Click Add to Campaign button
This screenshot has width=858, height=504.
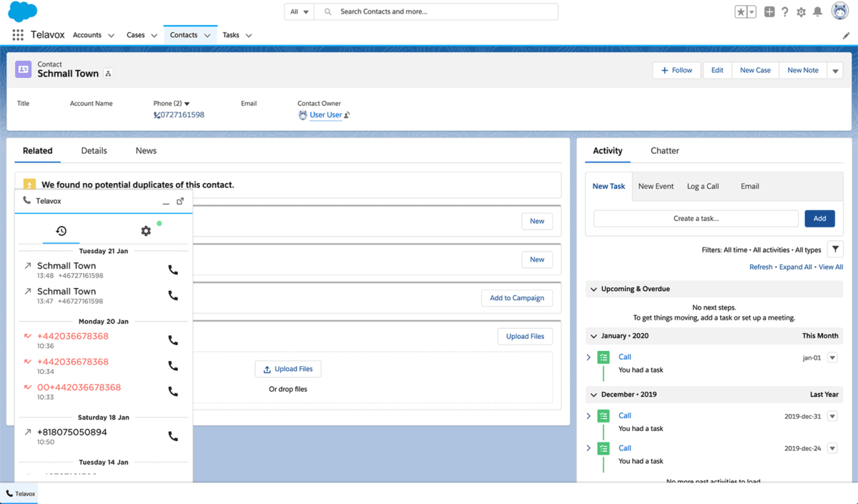coord(517,298)
